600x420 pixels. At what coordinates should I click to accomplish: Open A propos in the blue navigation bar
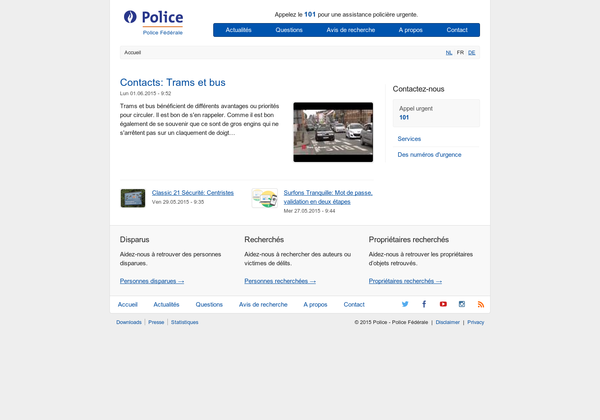pos(411,30)
